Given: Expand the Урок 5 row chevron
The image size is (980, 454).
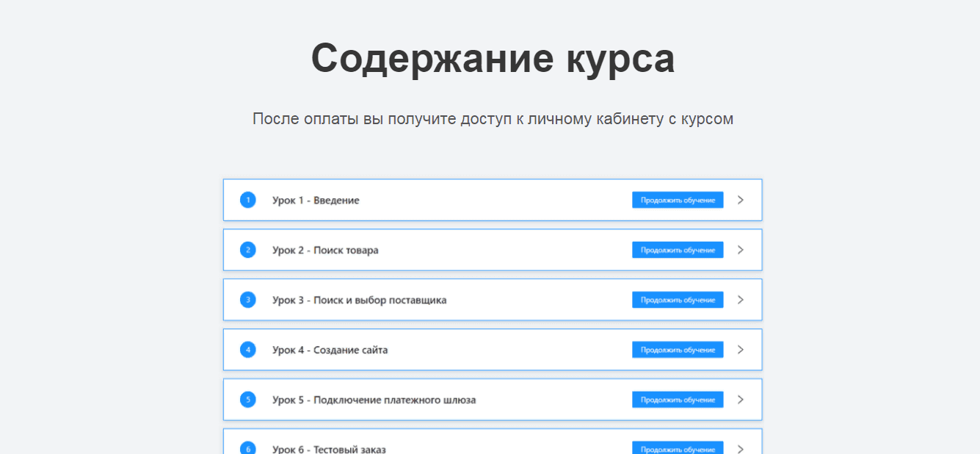Looking at the screenshot, I should tap(740, 400).
